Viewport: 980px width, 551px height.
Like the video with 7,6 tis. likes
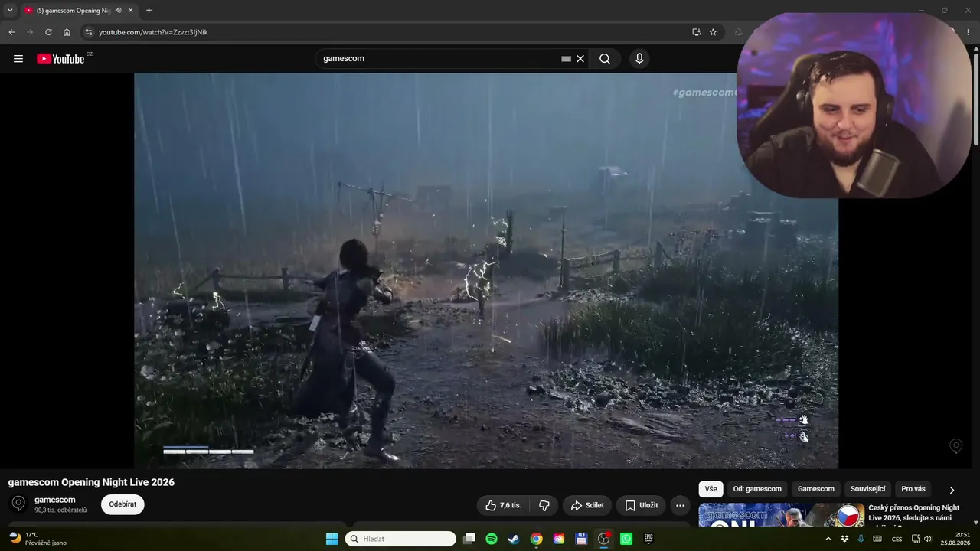click(x=503, y=505)
